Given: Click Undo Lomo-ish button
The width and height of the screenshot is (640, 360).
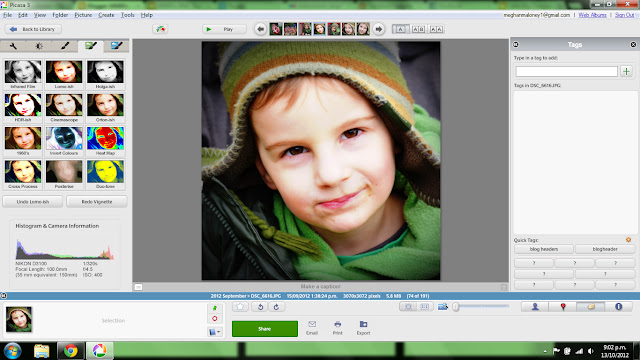Looking at the screenshot, I should pyautogui.click(x=33, y=202).
